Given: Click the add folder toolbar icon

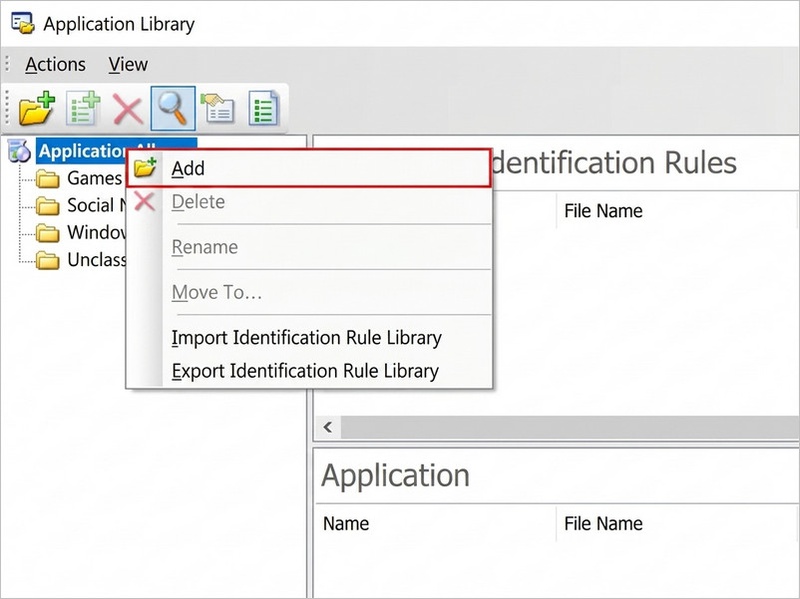Looking at the screenshot, I should pyautogui.click(x=37, y=108).
